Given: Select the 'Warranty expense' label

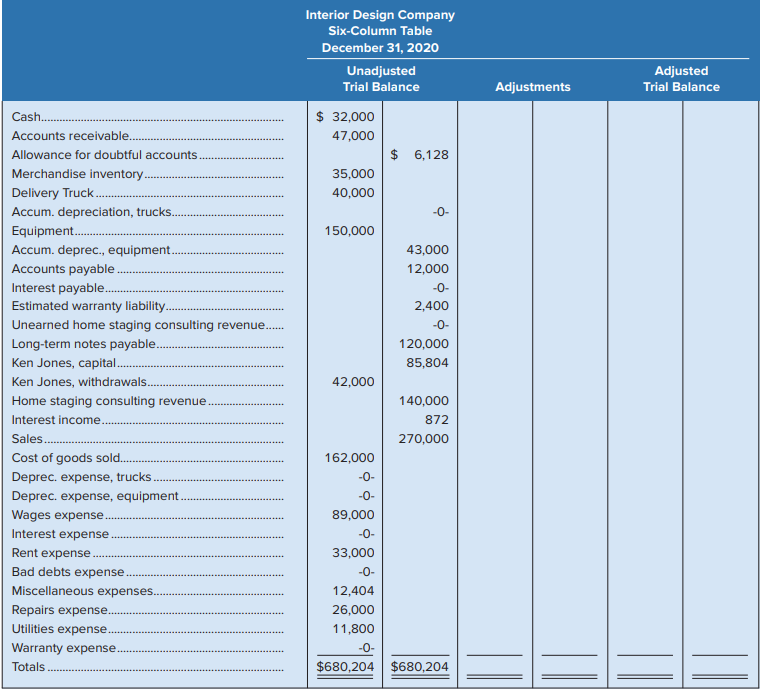Looking at the screenshot, I should pyautogui.click(x=64, y=647).
